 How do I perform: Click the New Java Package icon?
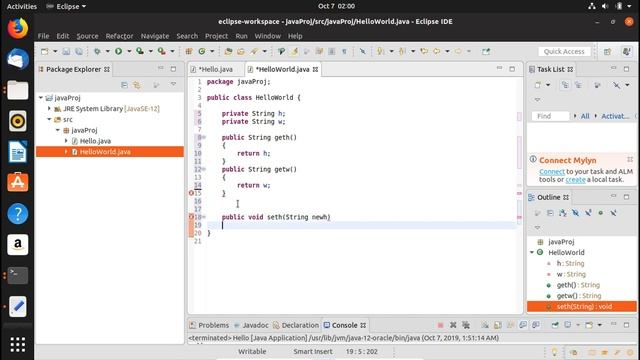point(189,51)
